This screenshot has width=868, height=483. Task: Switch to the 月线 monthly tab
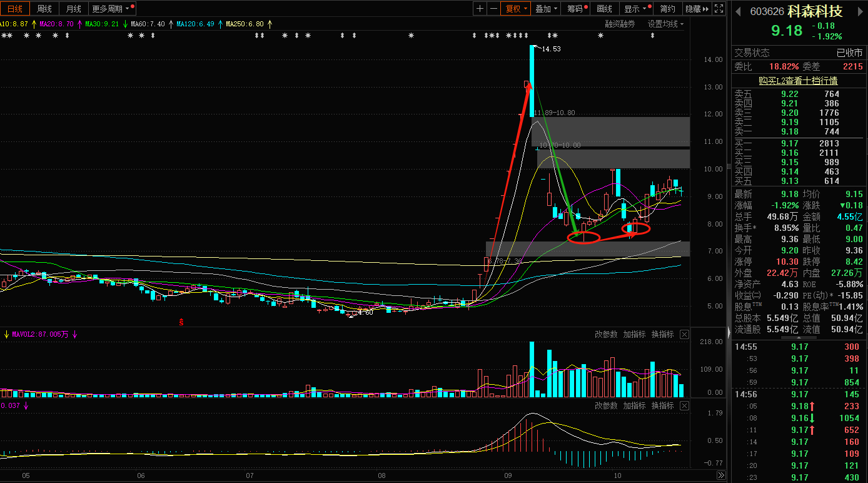[x=74, y=9]
